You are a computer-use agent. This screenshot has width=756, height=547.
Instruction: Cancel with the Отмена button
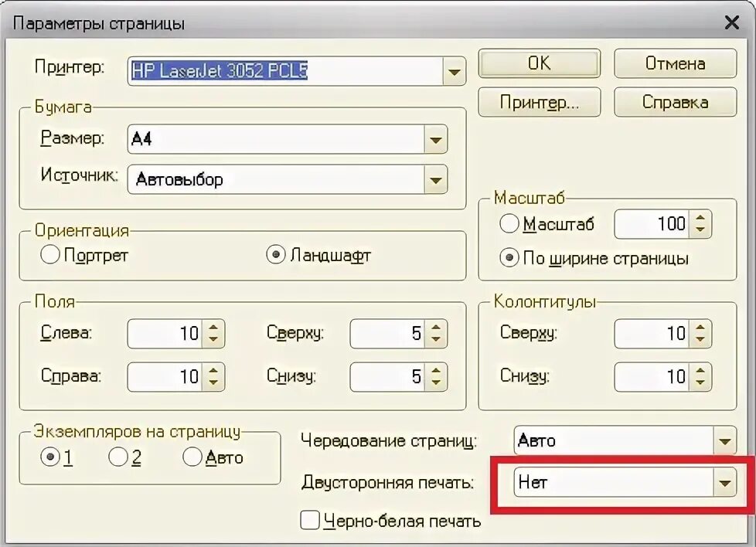point(675,63)
